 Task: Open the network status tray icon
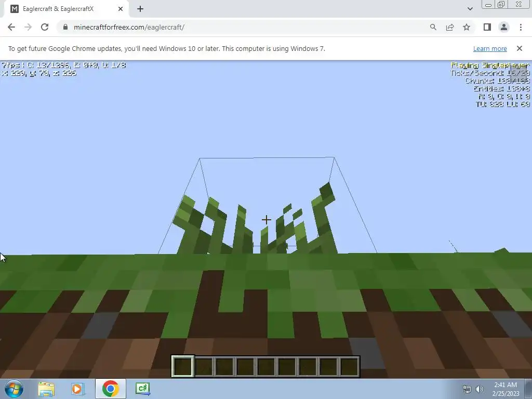[x=467, y=389]
